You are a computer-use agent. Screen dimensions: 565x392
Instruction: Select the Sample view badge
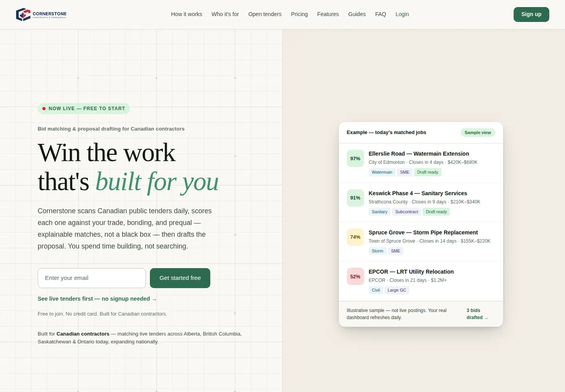click(478, 132)
